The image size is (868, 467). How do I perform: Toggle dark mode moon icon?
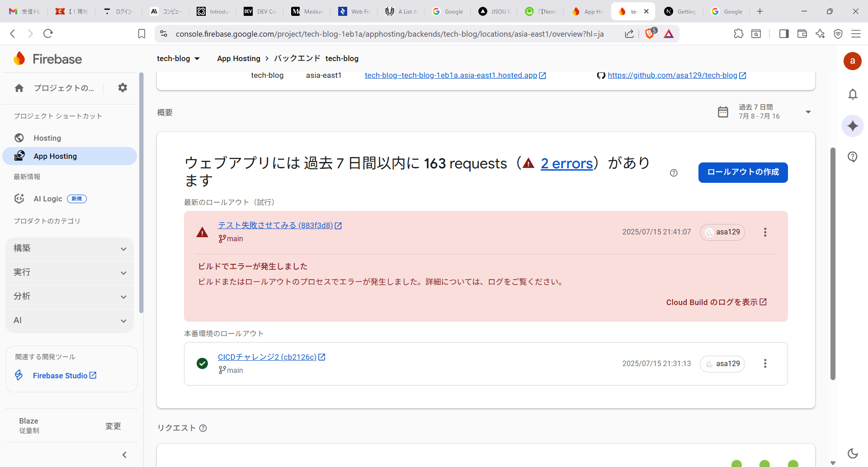click(x=853, y=453)
